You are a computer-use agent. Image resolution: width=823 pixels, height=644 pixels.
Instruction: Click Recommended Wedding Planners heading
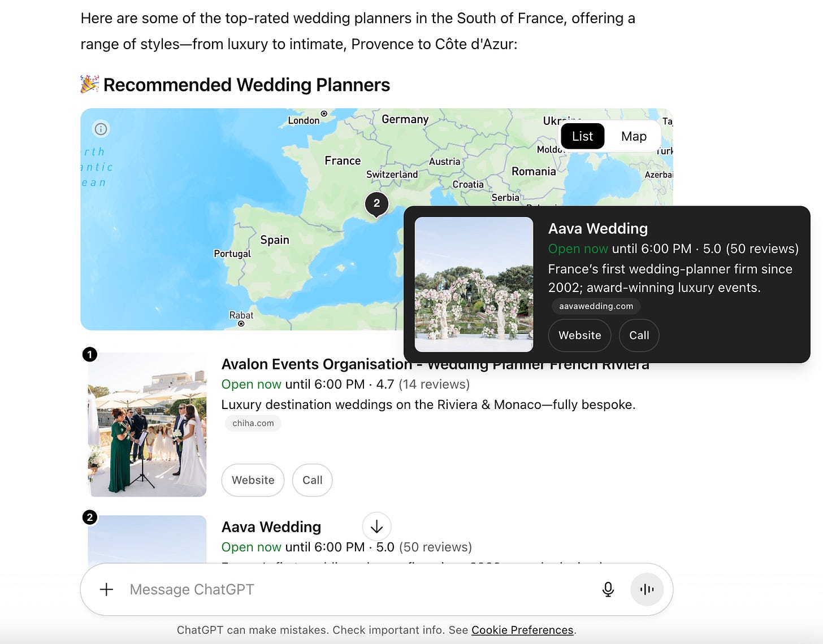(x=246, y=85)
